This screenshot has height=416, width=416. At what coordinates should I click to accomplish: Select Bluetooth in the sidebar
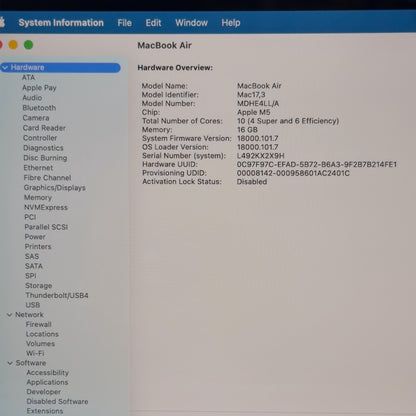39,108
